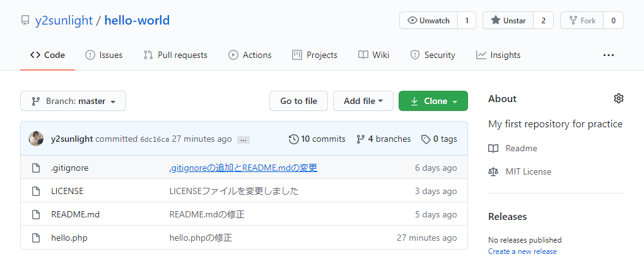Click the three-dot more navigation icon
644x259 pixels.
point(608,55)
